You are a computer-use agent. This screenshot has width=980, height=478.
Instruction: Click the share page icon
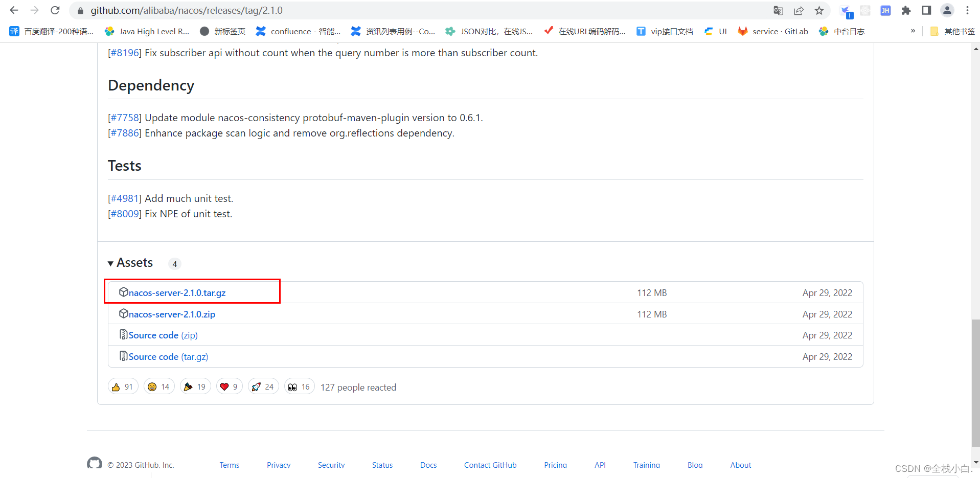(x=799, y=10)
